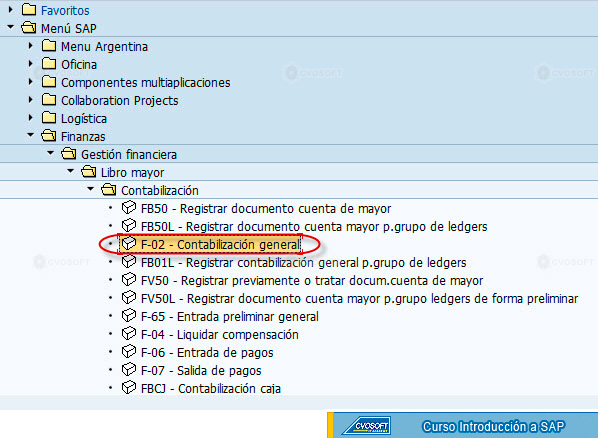Select FB50L ledger group document entry
Screen dimensions: 598x438
coord(314,227)
